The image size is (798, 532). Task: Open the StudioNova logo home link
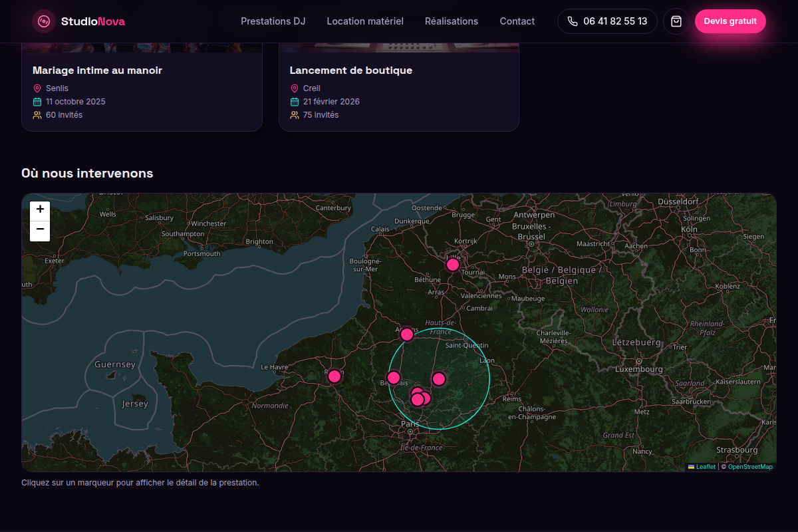pos(78,21)
